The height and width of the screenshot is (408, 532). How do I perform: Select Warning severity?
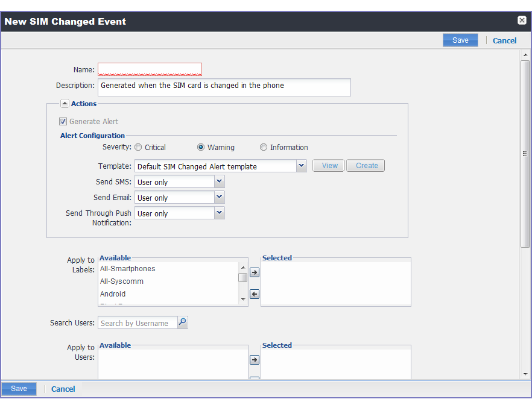[200, 147]
